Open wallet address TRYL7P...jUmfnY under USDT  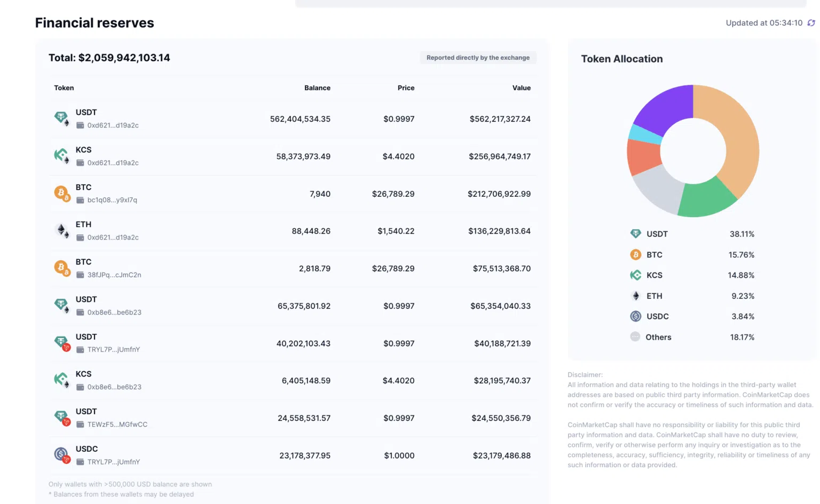point(113,350)
